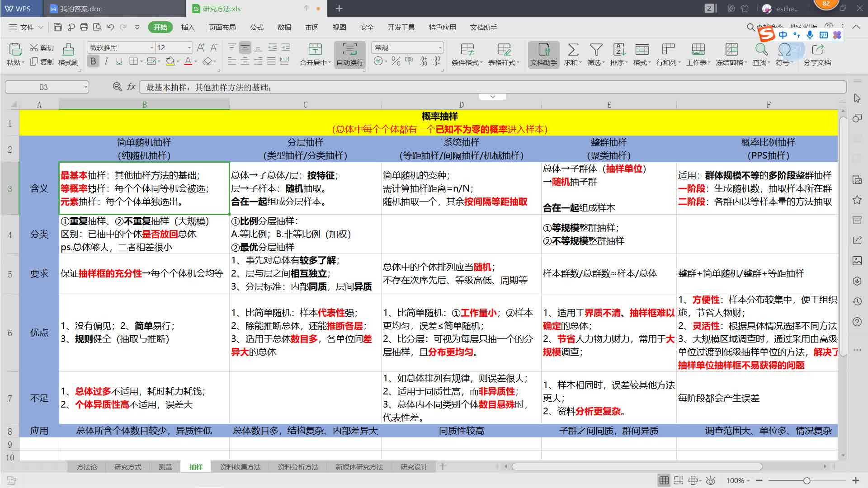This screenshot has width=868, height=488.
Task: Select the 方法论 sheet tab
Action: click(x=86, y=467)
